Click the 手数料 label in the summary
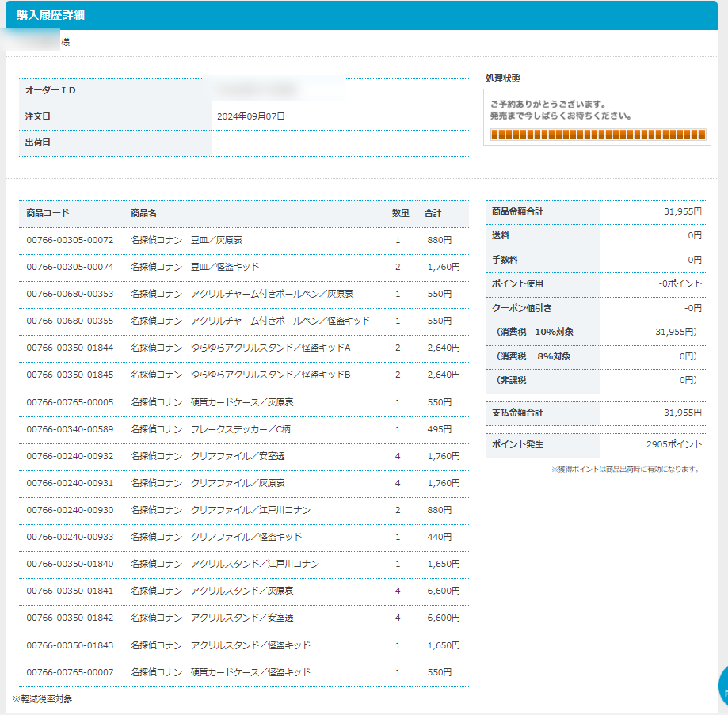 505,260
